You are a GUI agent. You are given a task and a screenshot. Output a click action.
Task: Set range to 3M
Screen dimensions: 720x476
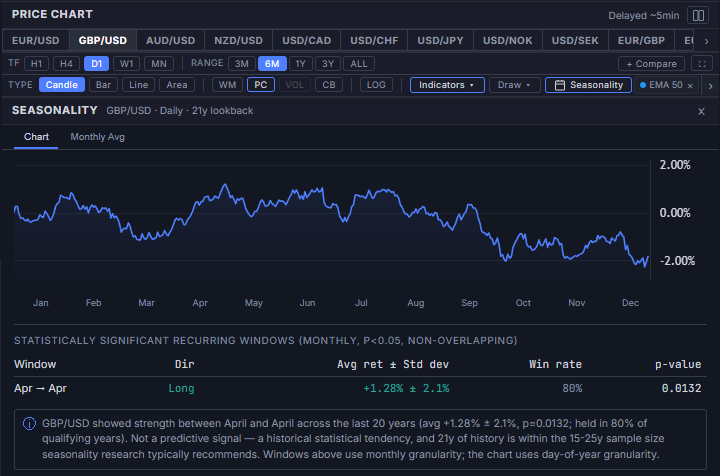pos(242,64)
